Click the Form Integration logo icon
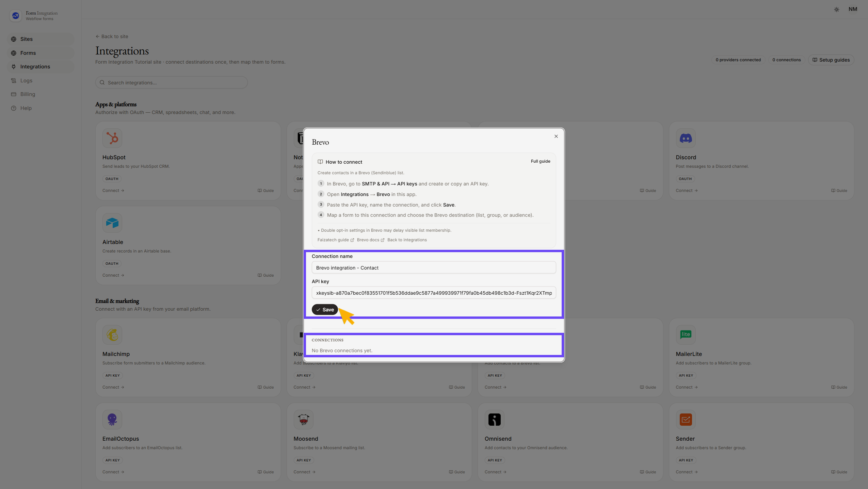The width and height of the screenshot is (868, 489). click(x=16, y=16)
